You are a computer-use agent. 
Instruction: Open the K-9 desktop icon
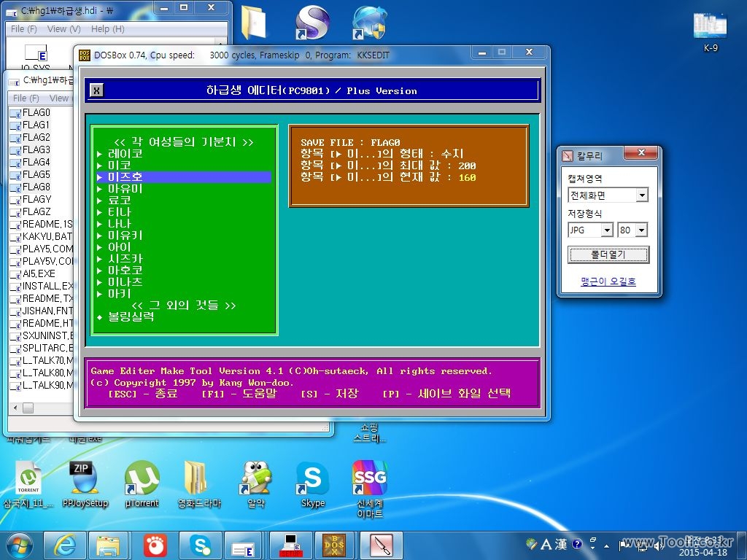pyautogui.click(x=711, y=31)
